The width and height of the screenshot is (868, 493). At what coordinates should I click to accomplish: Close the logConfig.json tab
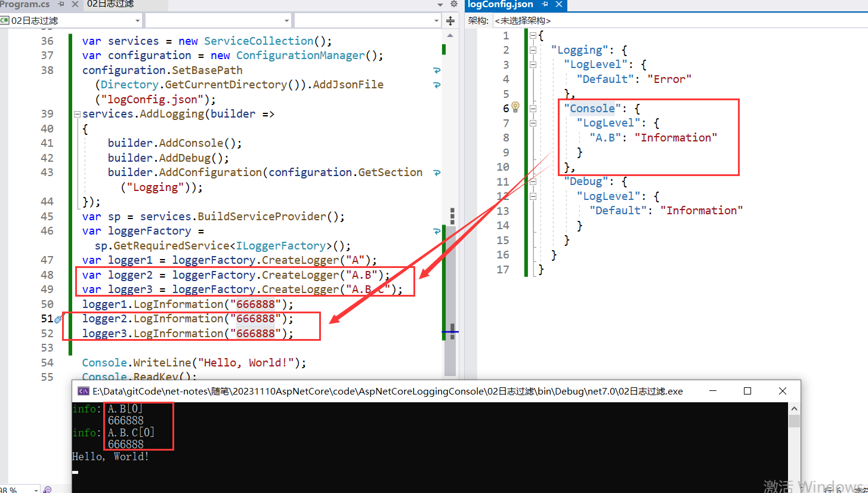(x=559, y=5)
